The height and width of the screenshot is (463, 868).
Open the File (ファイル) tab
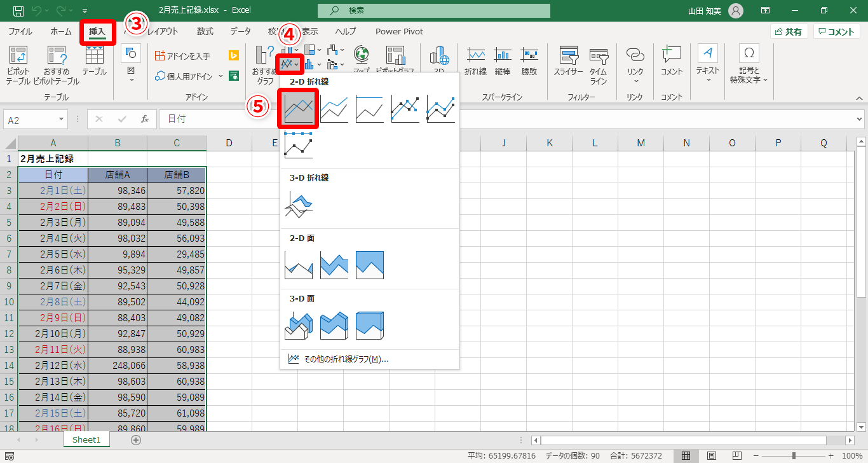pyautogui.click(x=20, y=32)
